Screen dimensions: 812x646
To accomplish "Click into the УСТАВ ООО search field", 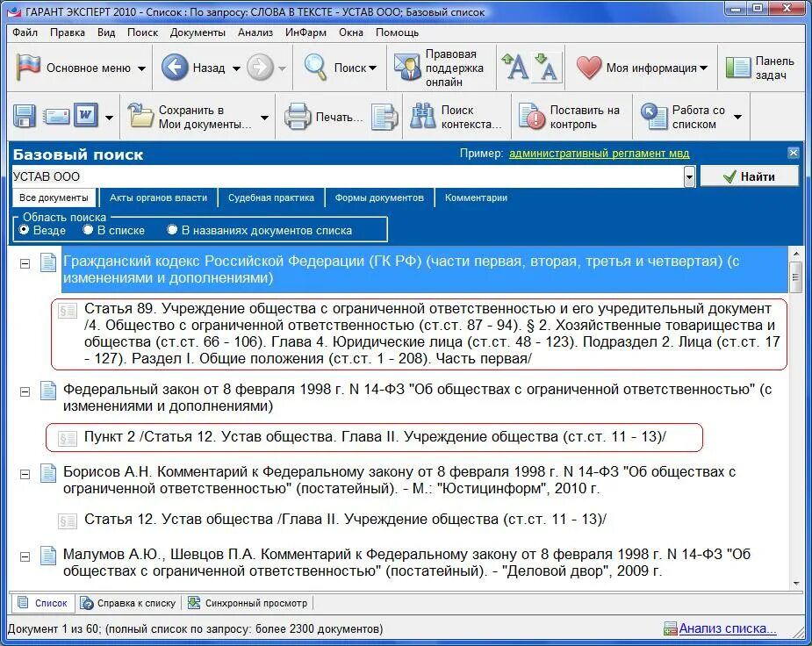I will click(347, 176).
